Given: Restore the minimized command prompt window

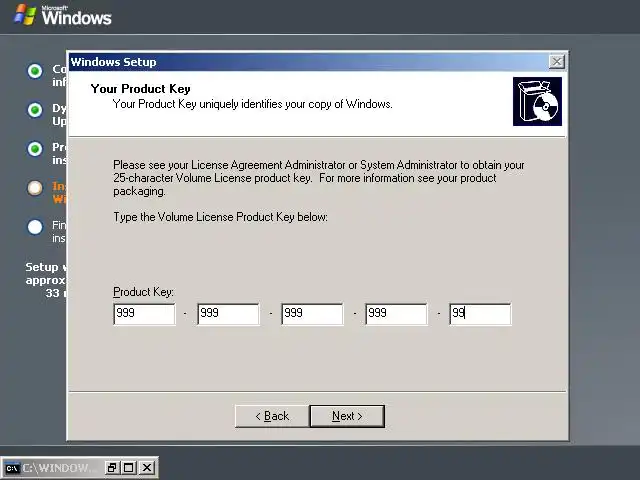Looking at the screenshot, I should [111, 467].
